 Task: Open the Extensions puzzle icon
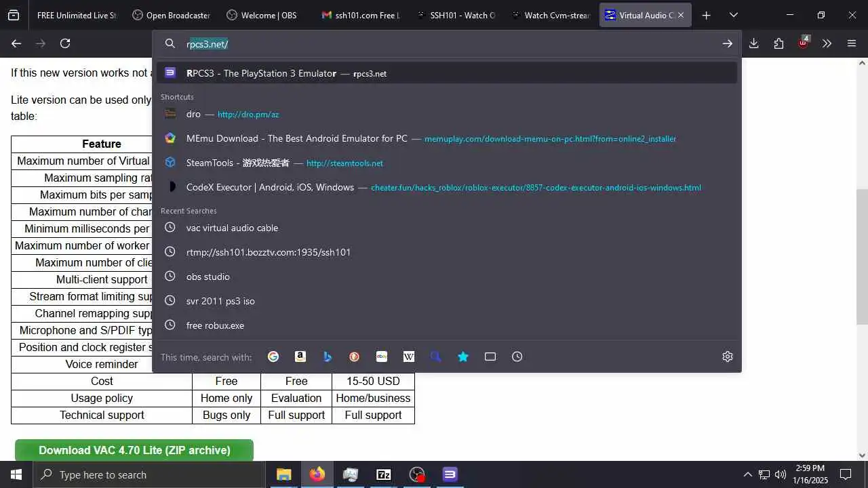tap(778, 43)
